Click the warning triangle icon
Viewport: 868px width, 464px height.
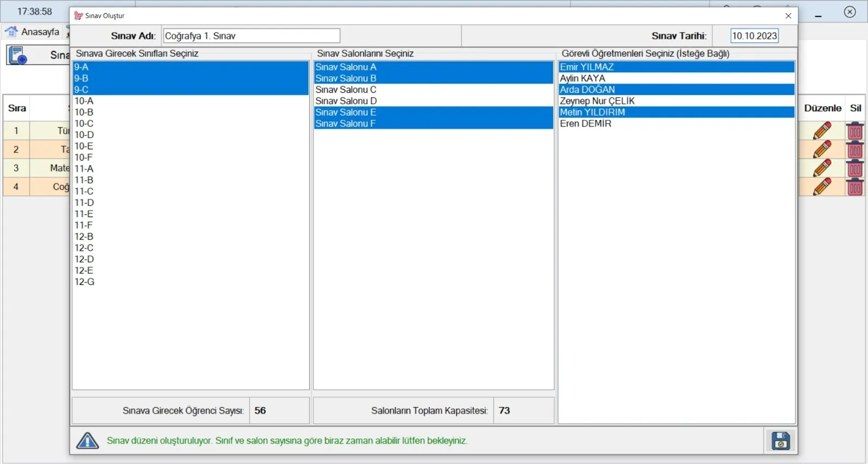[x=87, y=441]
